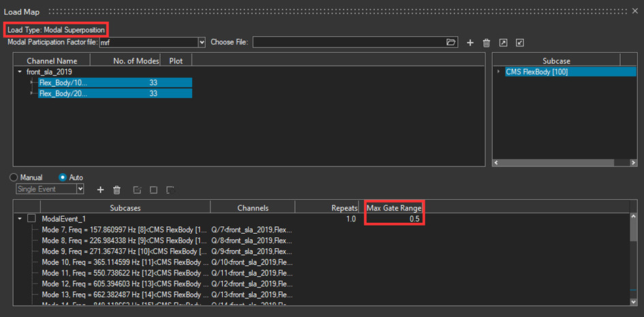Select the Auto radio button
Image resolution: width=644 pixels, height=317 pixels.
[x=63, y=177]
